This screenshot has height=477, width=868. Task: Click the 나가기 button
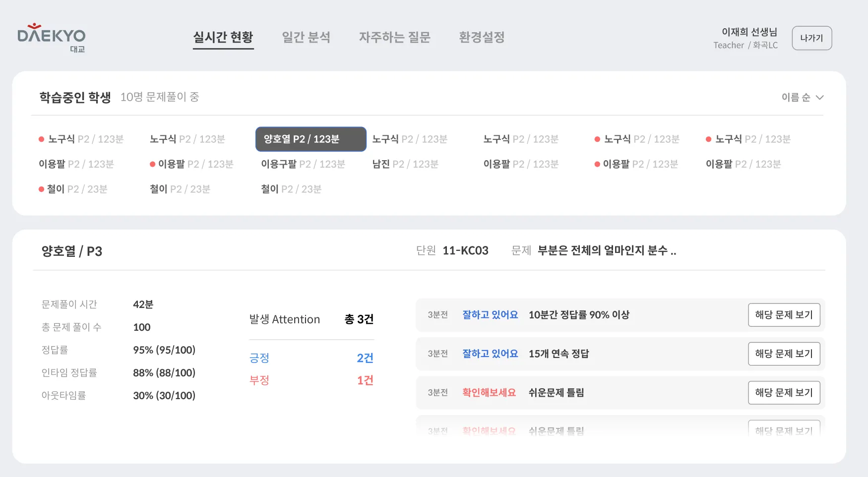tap(811, 38)
